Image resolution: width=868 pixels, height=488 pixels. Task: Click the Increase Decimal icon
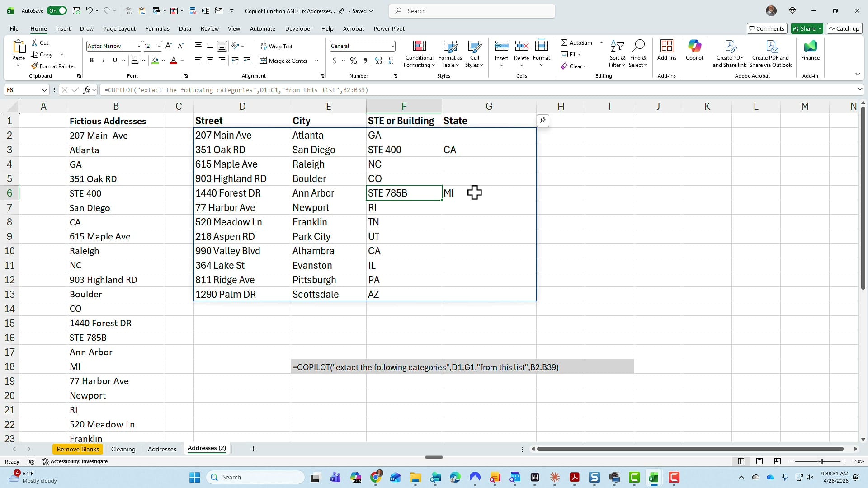pyautogui.click(x=378, y=61)
